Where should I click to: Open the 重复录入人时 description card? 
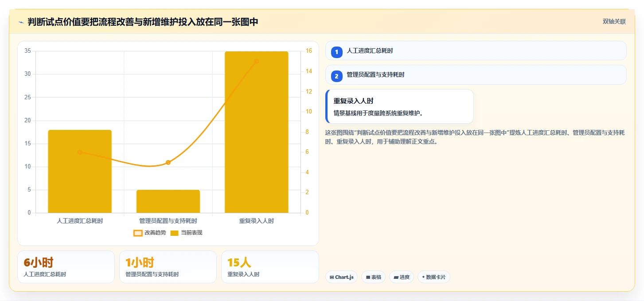click(x=399, y=106)
